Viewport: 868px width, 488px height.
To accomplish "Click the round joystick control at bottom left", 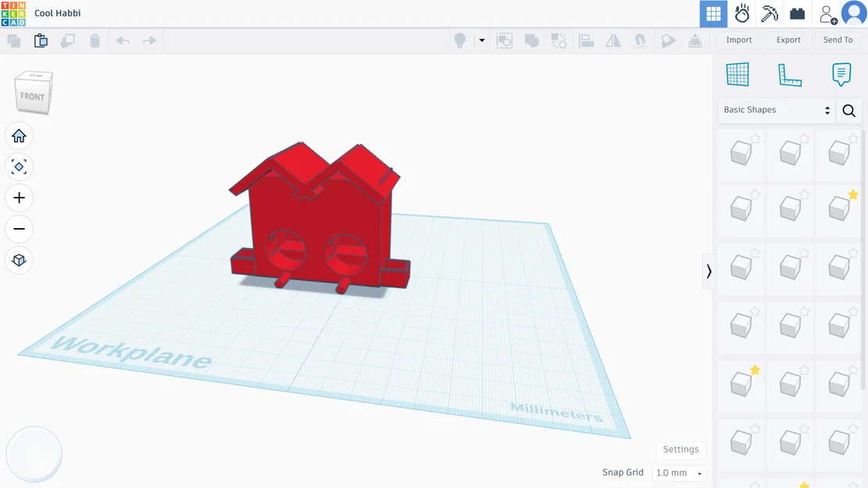I will [x=34, y=454].
